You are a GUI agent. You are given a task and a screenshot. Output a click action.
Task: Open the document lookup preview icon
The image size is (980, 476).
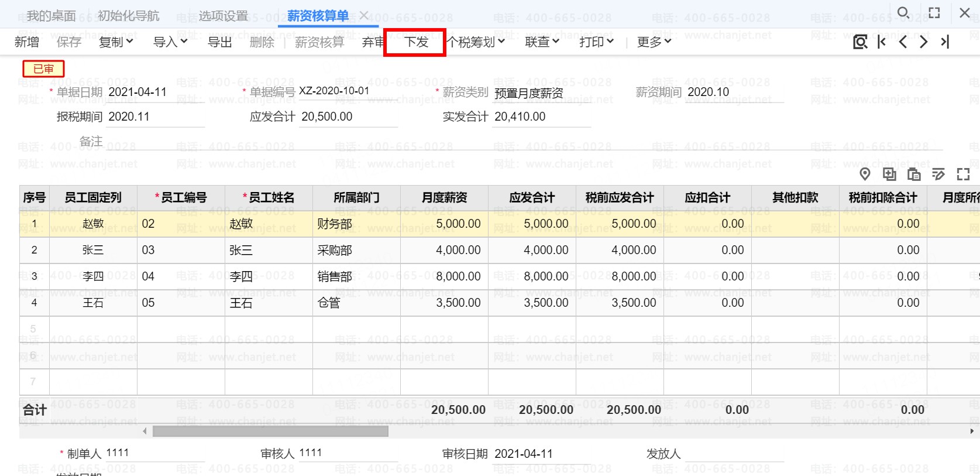click(860, 42)
